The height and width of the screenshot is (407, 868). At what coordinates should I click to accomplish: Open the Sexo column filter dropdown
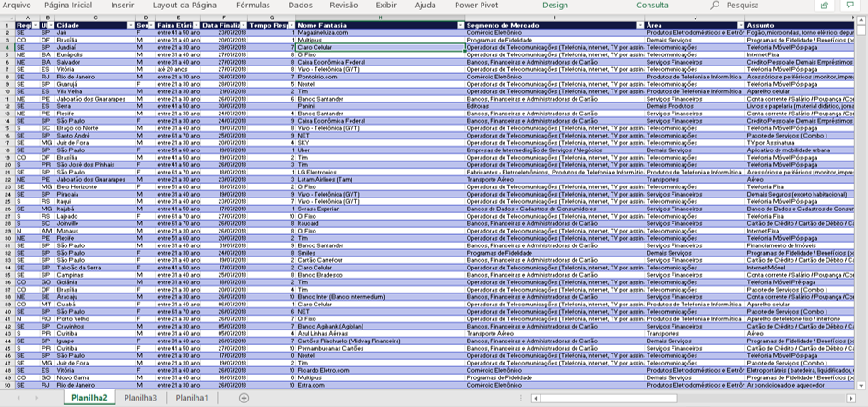click(151, 26)
